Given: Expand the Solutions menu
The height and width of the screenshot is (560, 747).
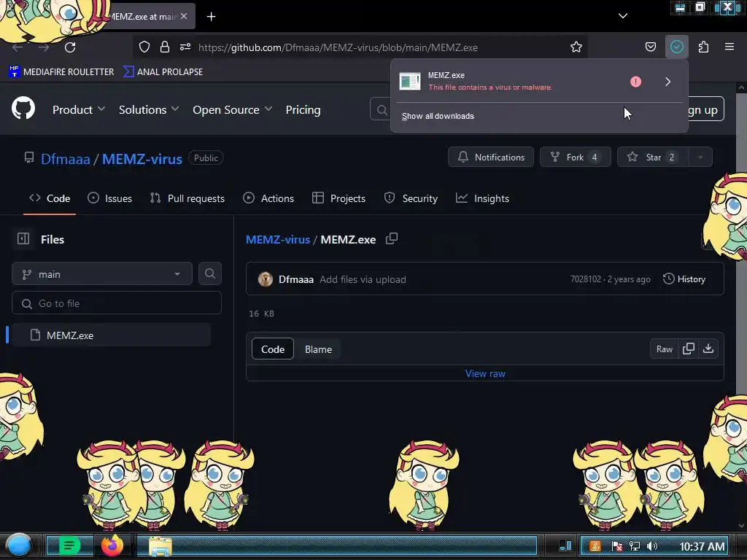Looking at the screenshot, I should [149, 109].
